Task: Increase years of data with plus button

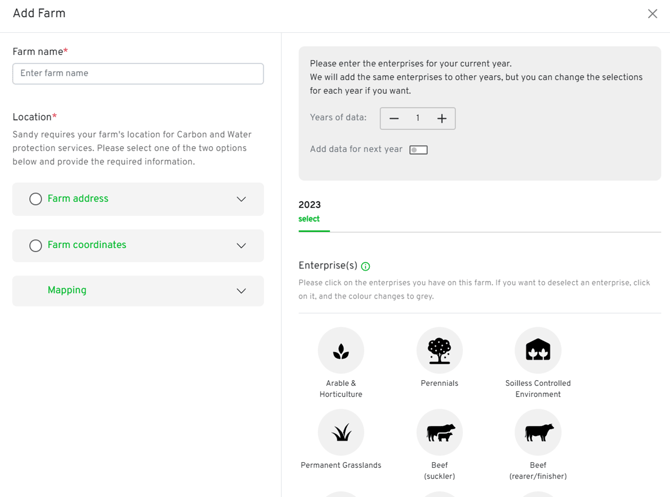Action: pyautogui.click(x=441, y=119)
